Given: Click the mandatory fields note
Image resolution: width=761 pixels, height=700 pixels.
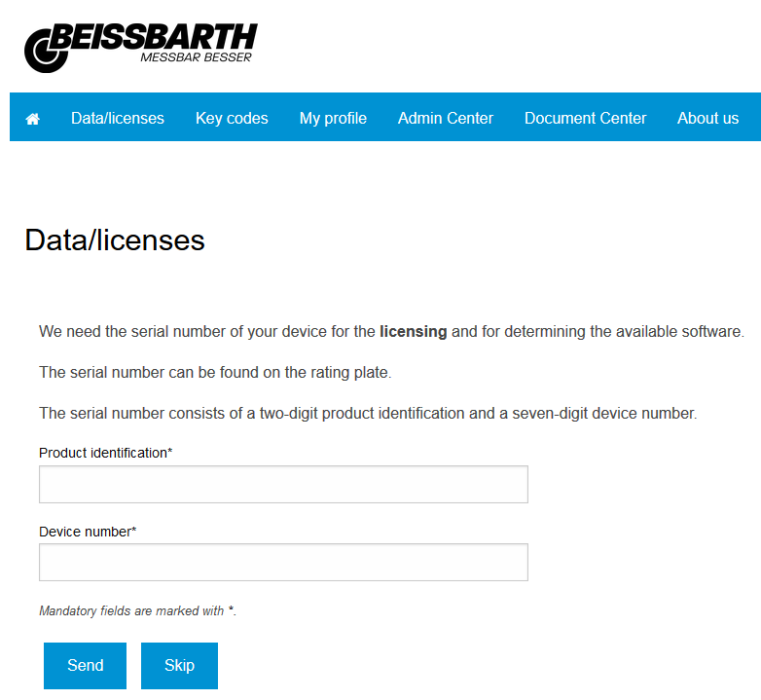Looking at the screenshot, I should pyautogui.click(x=137, y=611).
